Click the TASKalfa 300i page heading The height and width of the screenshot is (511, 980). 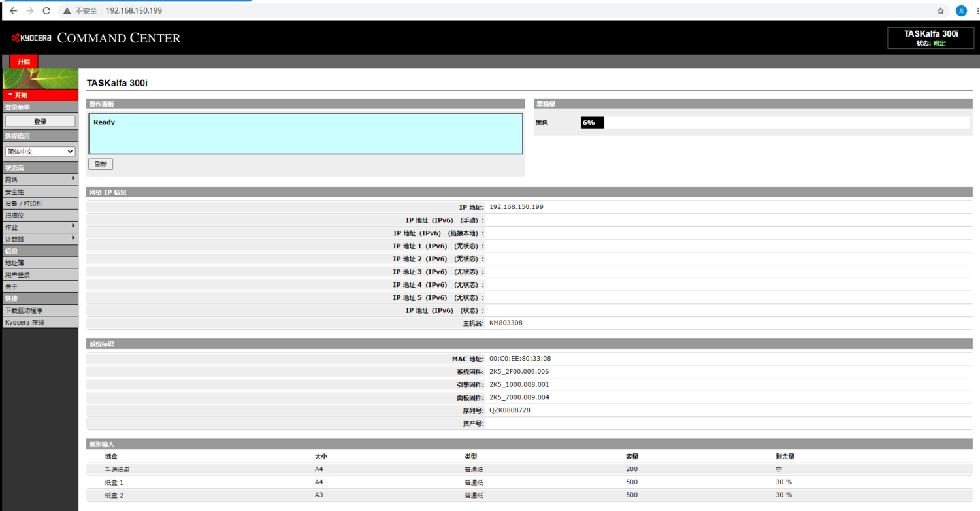click(x=118, y=84)
